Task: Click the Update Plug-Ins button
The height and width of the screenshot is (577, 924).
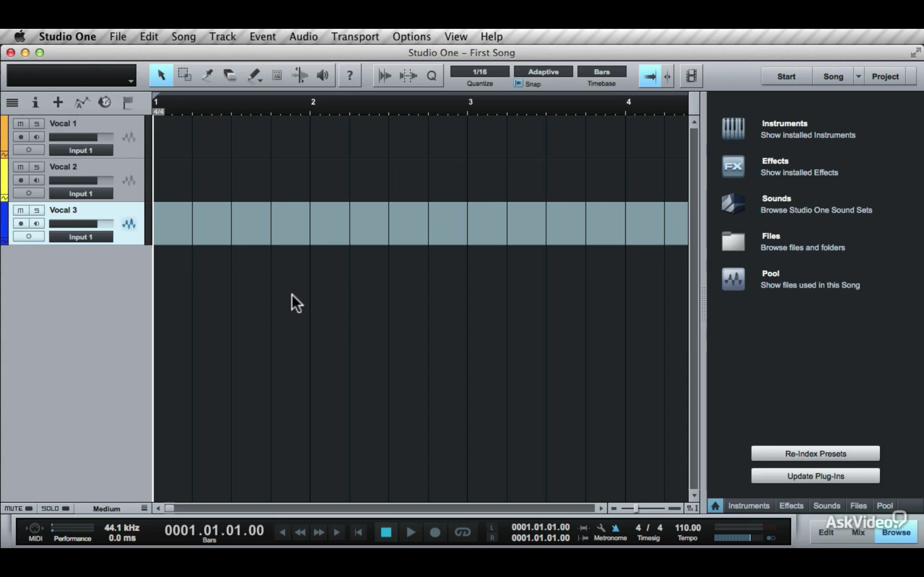Action: point(815,476)
